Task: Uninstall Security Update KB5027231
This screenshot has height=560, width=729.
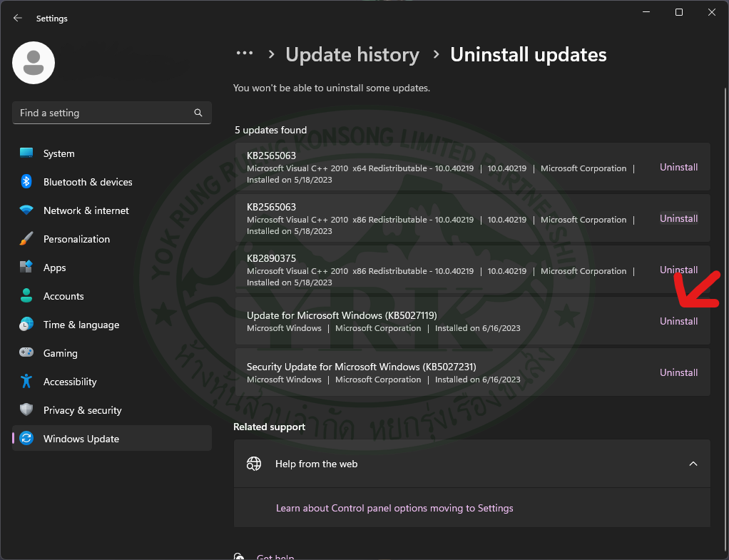Action: pyautogui.click(x=678, y=372)
